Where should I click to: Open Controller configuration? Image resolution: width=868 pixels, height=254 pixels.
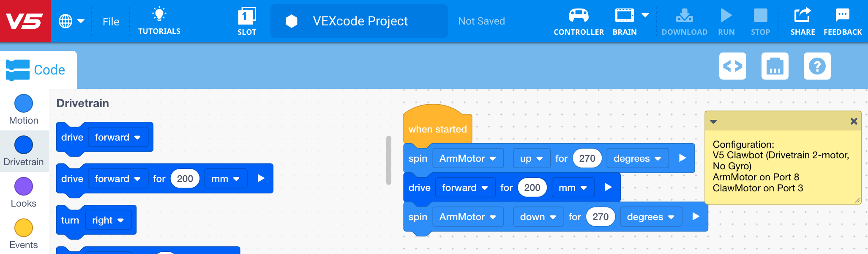578,20
